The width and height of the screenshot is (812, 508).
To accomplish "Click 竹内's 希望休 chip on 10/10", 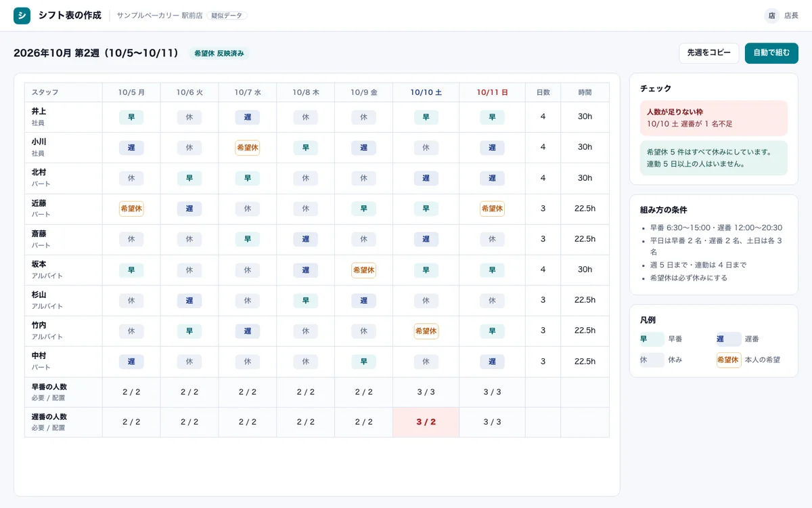I will click(426, 331).
